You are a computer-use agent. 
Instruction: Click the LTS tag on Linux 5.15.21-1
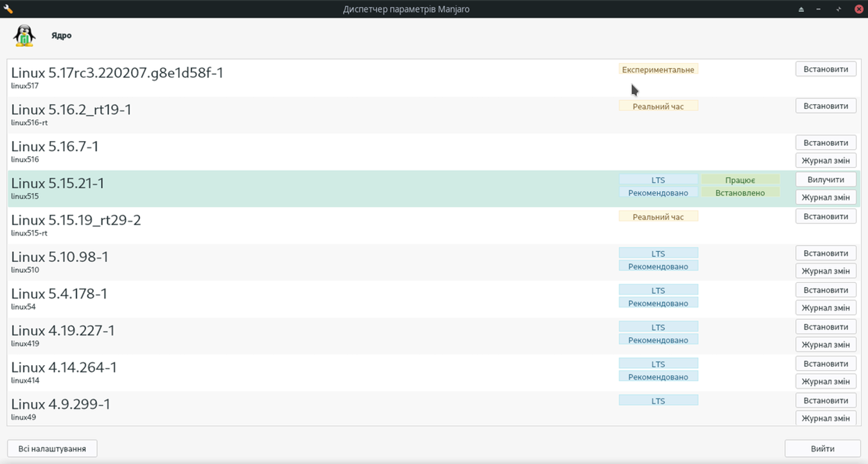[658, 180]
